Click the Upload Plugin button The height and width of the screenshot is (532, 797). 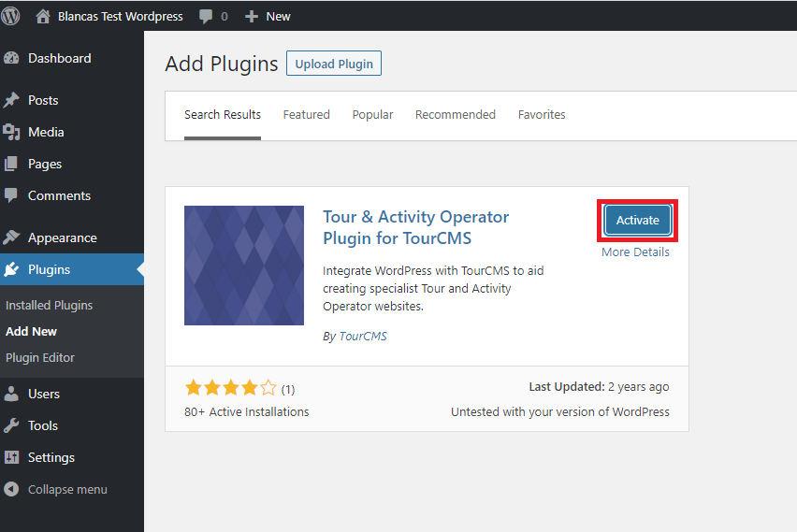pos(334,64)
